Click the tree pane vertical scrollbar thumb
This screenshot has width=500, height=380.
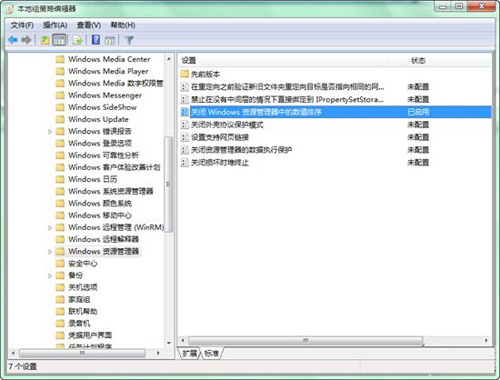click(169, 184)
